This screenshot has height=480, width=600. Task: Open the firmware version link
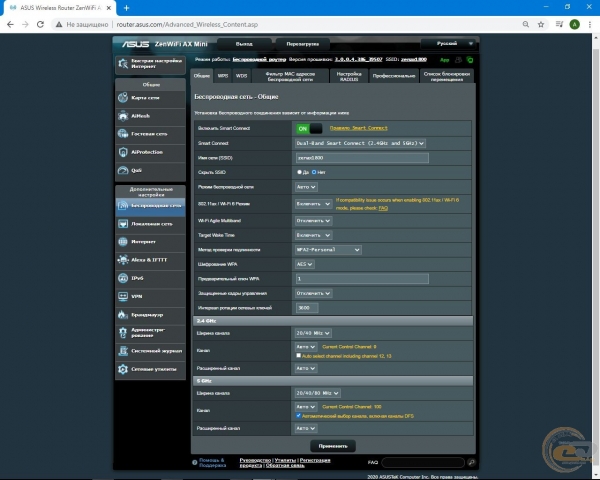359,59
